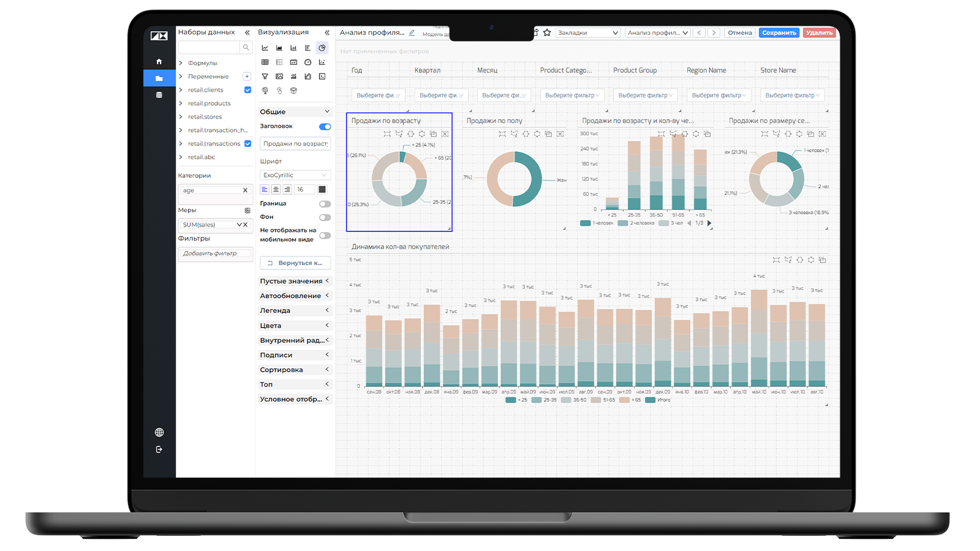
Task: Expand the Легенда settings section
Action: click(295, 310)
